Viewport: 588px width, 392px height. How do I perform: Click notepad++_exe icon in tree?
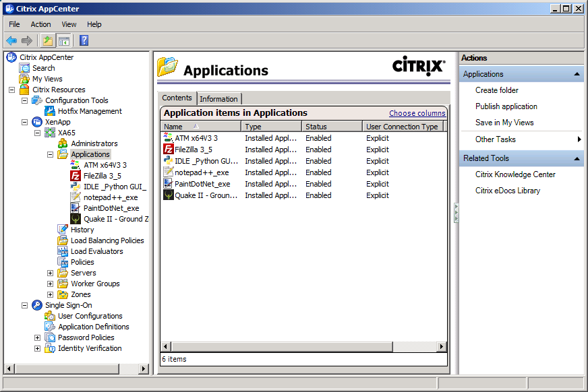coord(76,197)
